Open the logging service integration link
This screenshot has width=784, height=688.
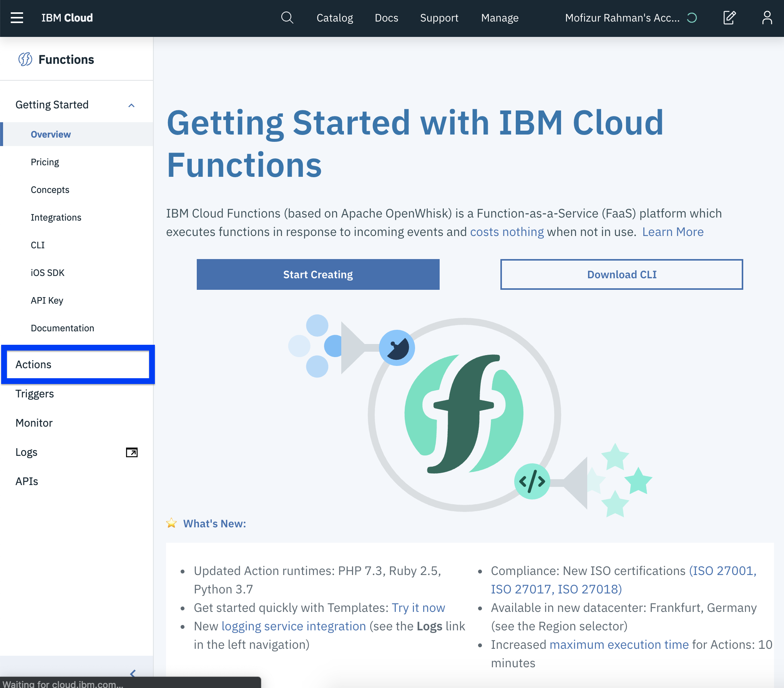point(294,626)
